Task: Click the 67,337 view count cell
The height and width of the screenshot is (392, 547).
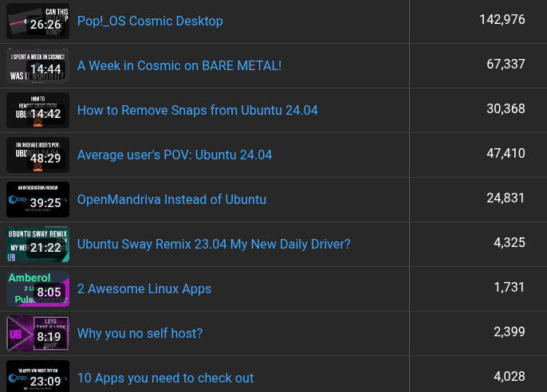Action: [x=506, y=65]
